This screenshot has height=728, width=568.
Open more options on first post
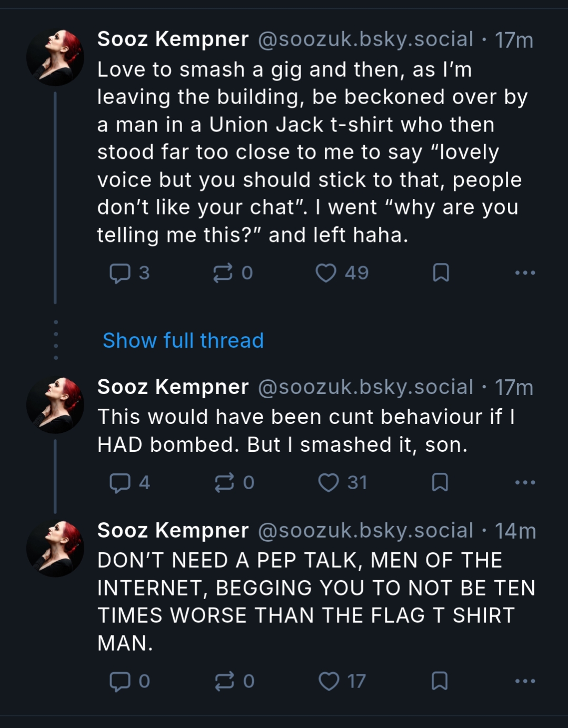click(x=525, y=273)
